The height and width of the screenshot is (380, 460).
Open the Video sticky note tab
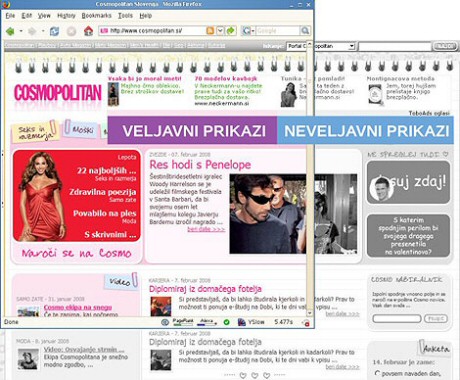(x=121, y=282)
